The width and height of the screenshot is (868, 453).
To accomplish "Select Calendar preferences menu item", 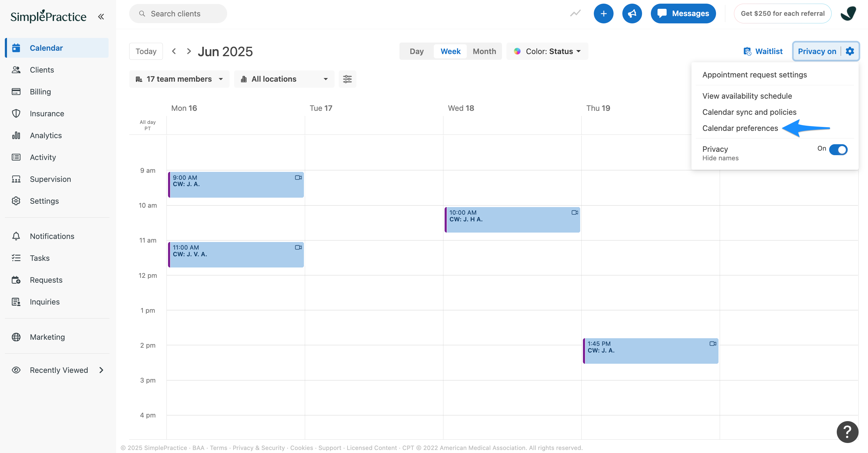I will (740, 128).
